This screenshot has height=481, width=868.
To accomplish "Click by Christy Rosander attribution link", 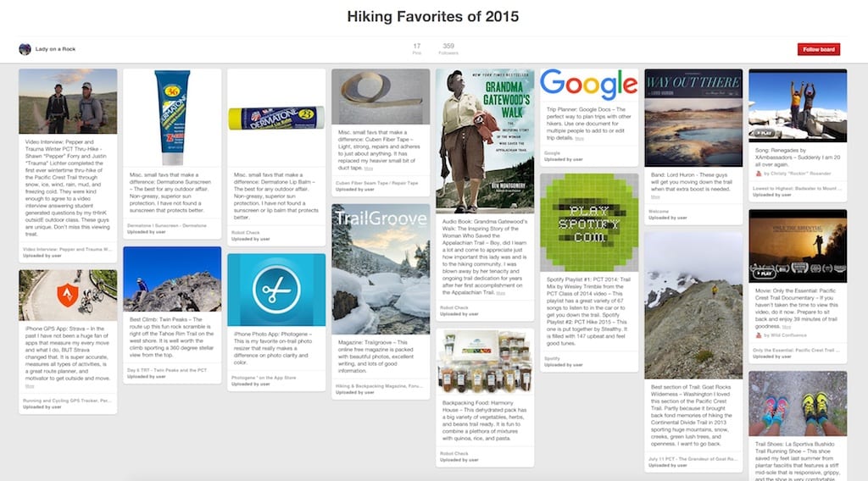I will click(797, 174).
